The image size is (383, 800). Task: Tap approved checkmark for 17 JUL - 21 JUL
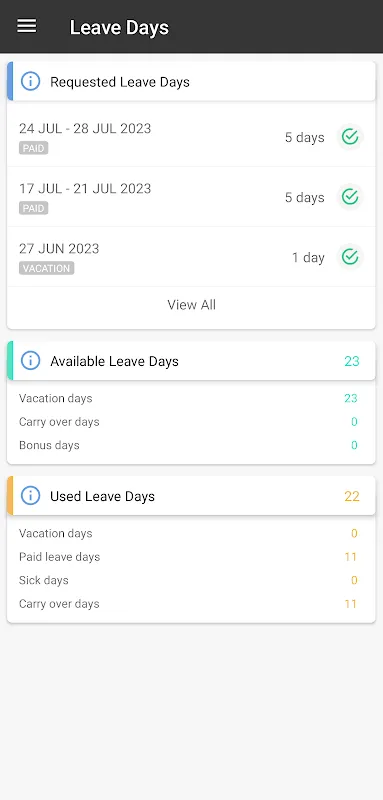click(350, 196)
